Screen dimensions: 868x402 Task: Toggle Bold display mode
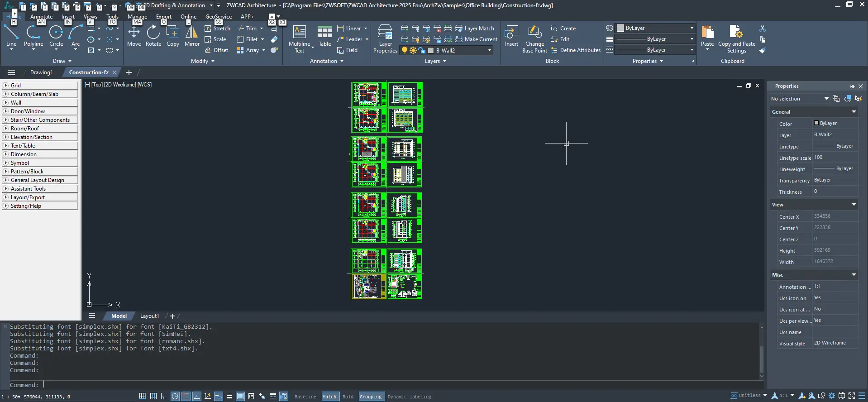(x=348, y=397)
